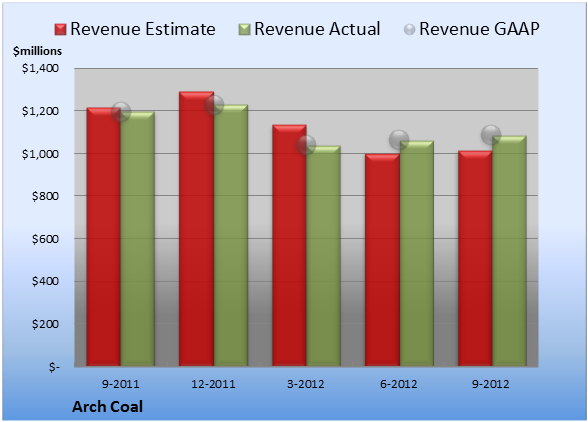This screenshot has height=422, width=588.
Task: Click the '$200' axis value
Action: 45,324
